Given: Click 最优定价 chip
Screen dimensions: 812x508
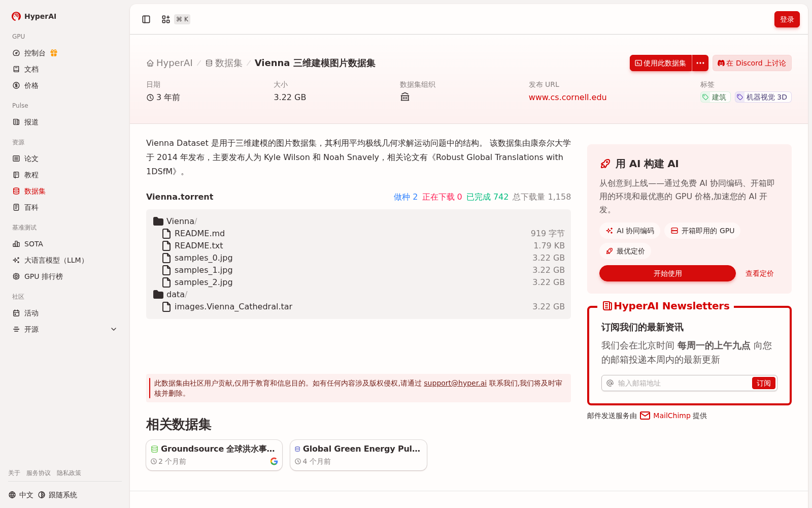Looking at the screenshot, I should 625,251.
